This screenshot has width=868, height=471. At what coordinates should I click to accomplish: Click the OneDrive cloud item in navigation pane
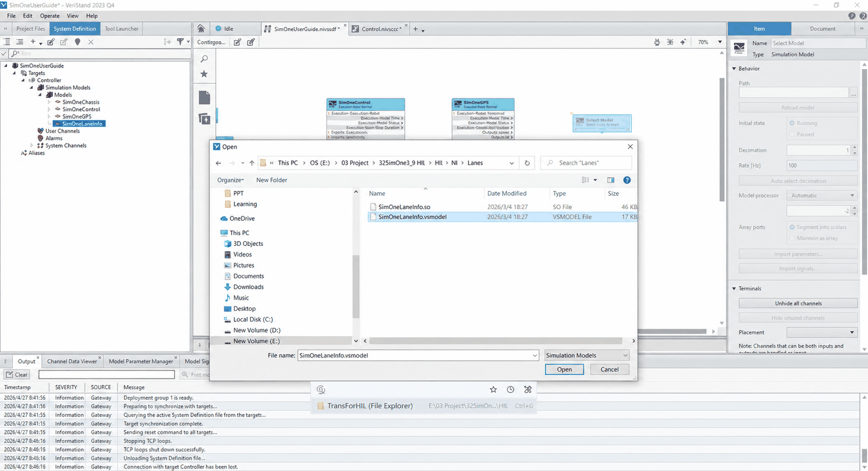[x=237, y=219]
